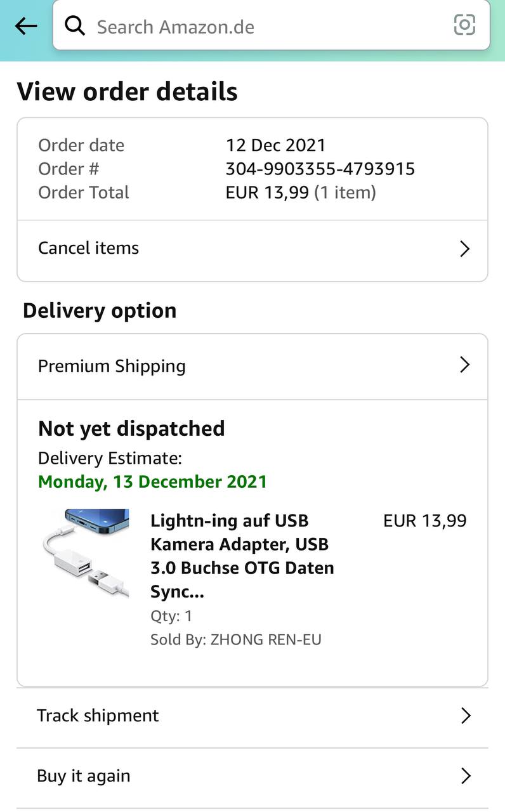Viewport: 505px width, 812px height.
Task: Tap the Monday, 13 December 2021 delivery date
Action: click(152, 481)
